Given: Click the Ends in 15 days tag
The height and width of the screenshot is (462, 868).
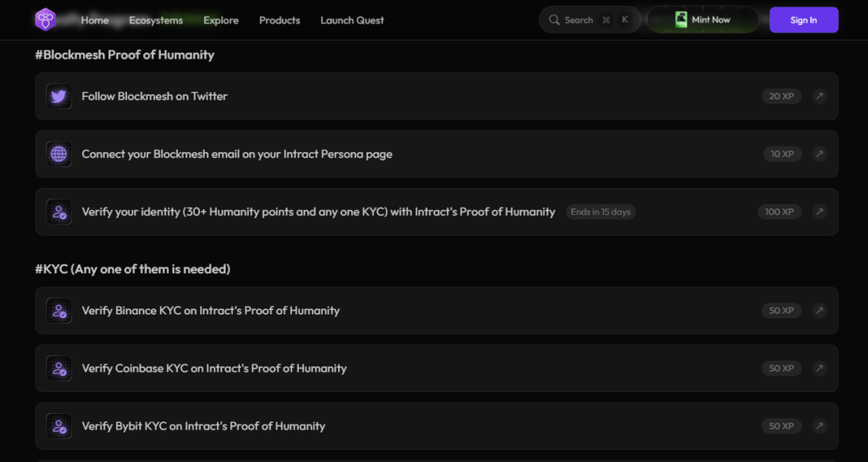Looking at the screenshot, I should [x=600, y=212].
